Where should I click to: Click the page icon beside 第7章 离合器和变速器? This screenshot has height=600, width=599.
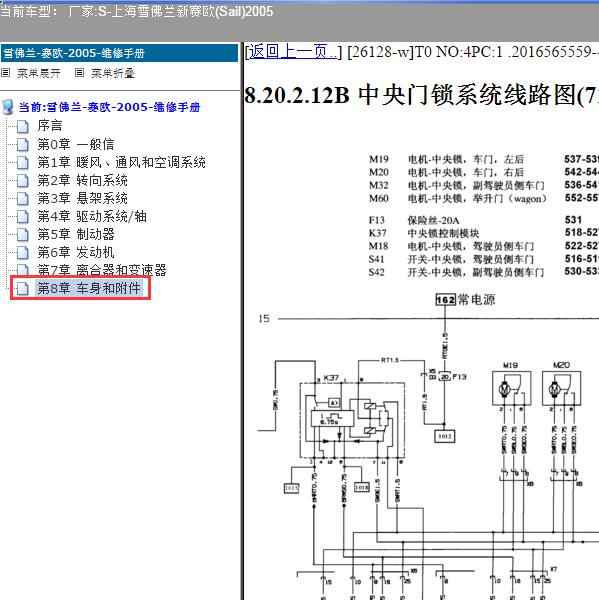point(23,269)
